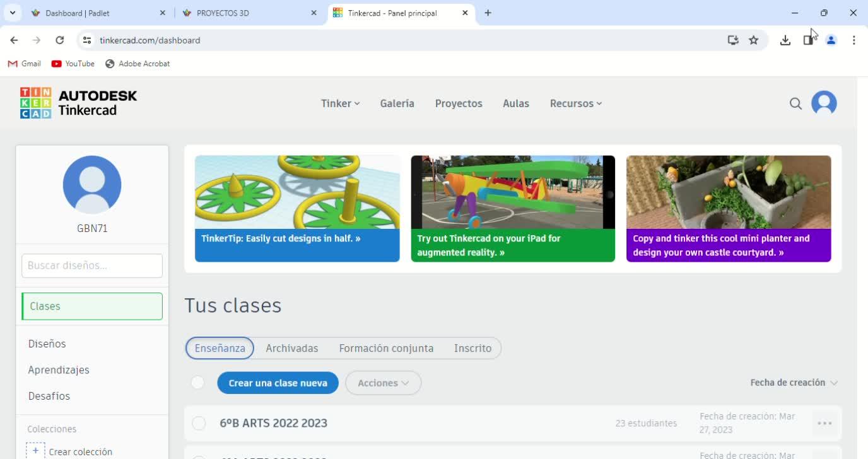868x459 pixels.
Task: Switch to the Formación conjunta tab
Action: [386, 348]
